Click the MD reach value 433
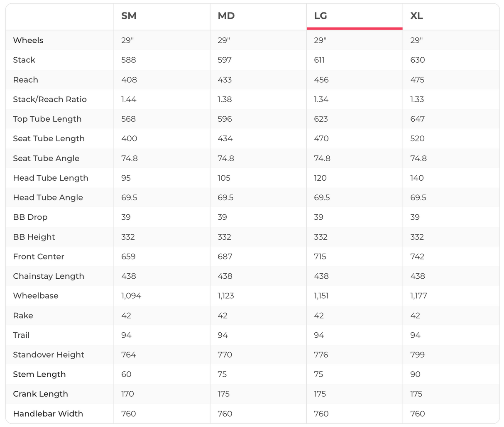This screenshot has width=504, height=427. (x=225, y=80)
